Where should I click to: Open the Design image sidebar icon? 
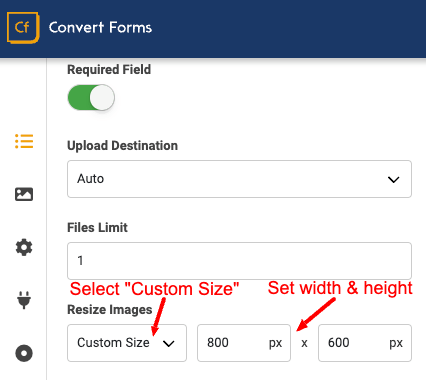(24, 194)
